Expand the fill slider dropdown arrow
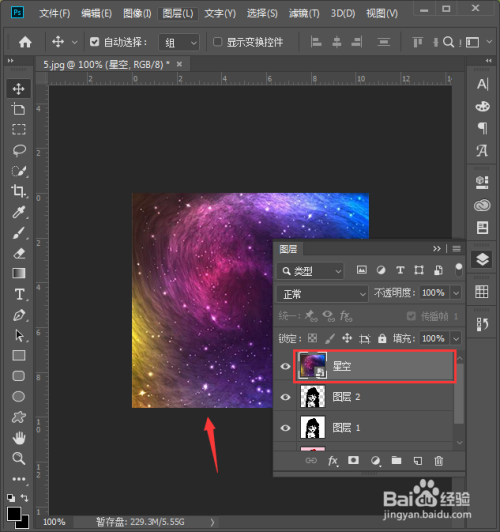This screenshot has height=532, width=500. click(x=456, y=338)
